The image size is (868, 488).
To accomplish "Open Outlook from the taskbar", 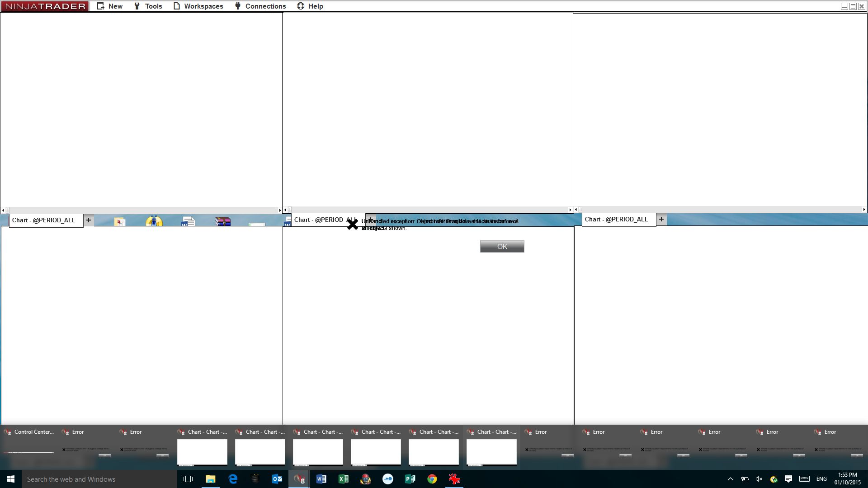I will coord(277,479).
